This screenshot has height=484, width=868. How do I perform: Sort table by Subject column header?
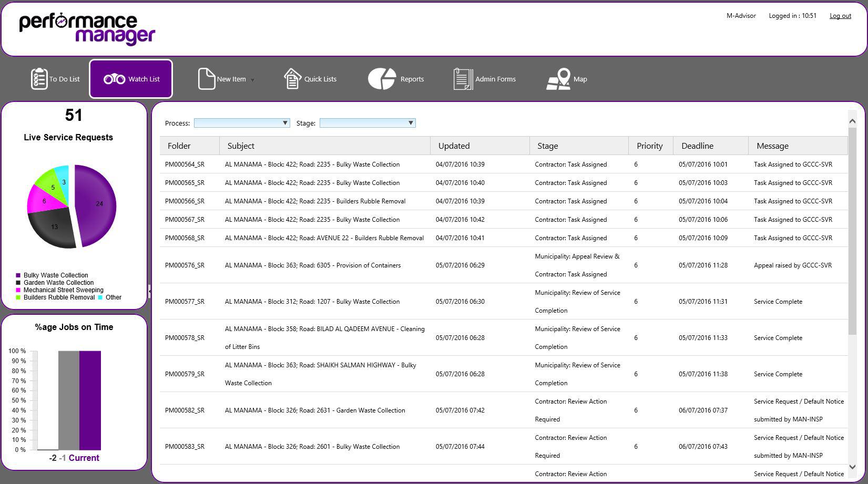[325, 146]
